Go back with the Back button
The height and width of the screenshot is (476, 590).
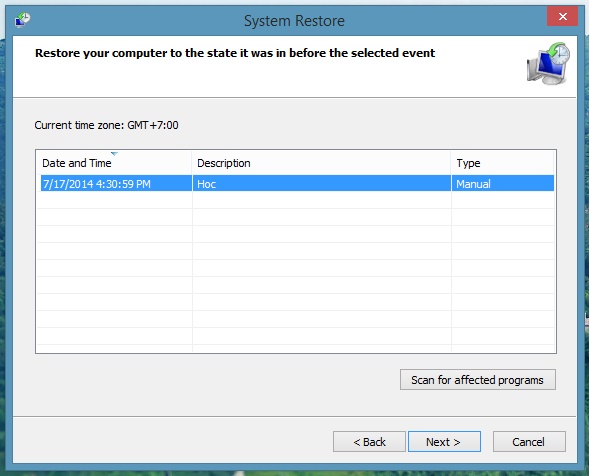point(369,442)
